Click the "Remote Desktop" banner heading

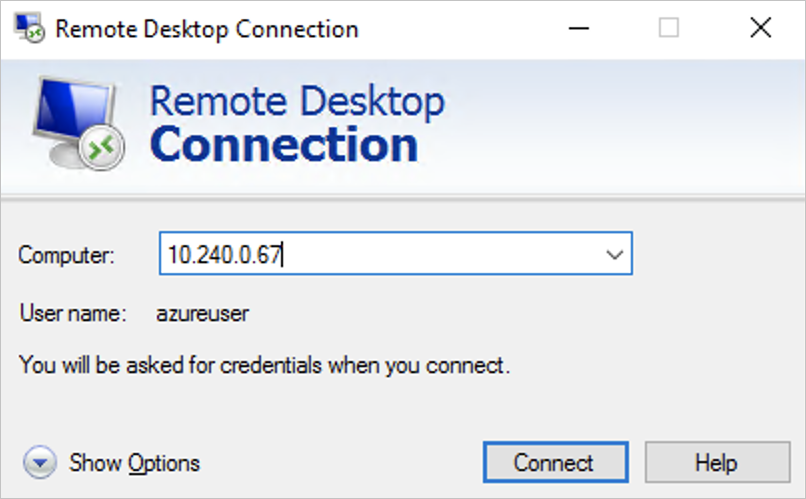coord(297,101)
